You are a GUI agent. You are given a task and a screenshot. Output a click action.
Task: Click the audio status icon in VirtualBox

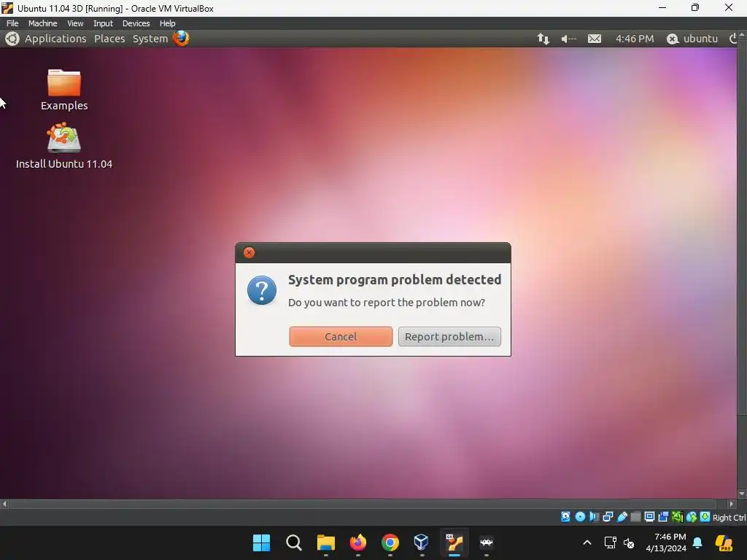594,517
